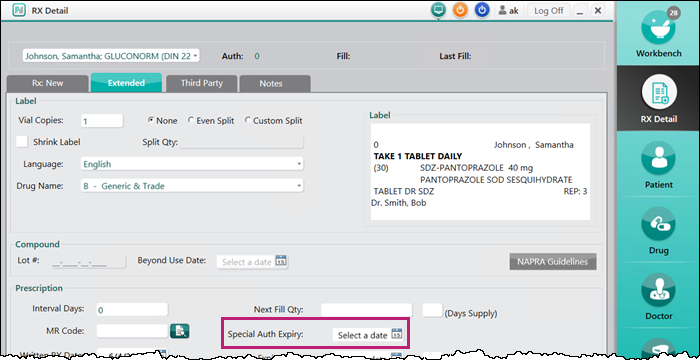Select the Custom Split option

248,121
